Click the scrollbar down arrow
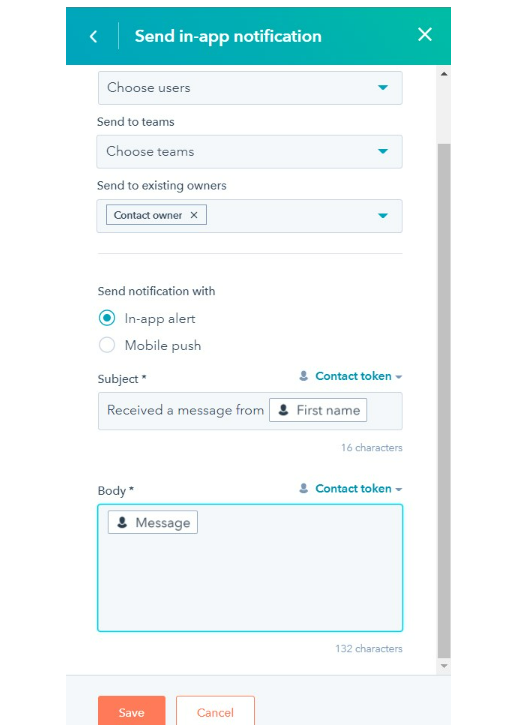Image resolution: width=523 pixels, height=725 pixels. [x=444, y=666]
